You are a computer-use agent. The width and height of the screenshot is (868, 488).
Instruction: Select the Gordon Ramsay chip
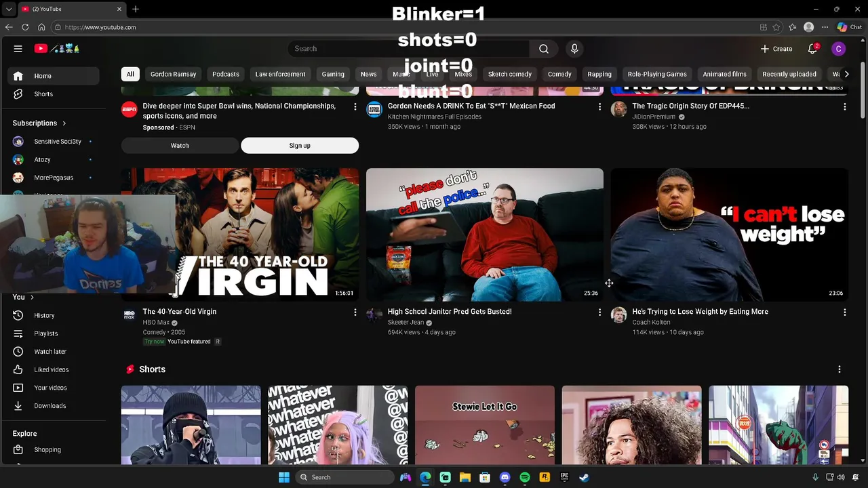pos(173,74)
